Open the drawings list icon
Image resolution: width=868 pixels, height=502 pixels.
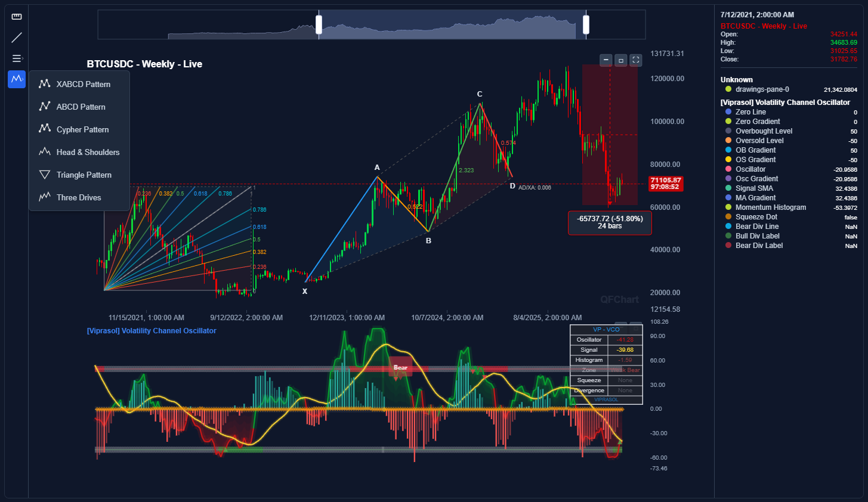(16, 58)
